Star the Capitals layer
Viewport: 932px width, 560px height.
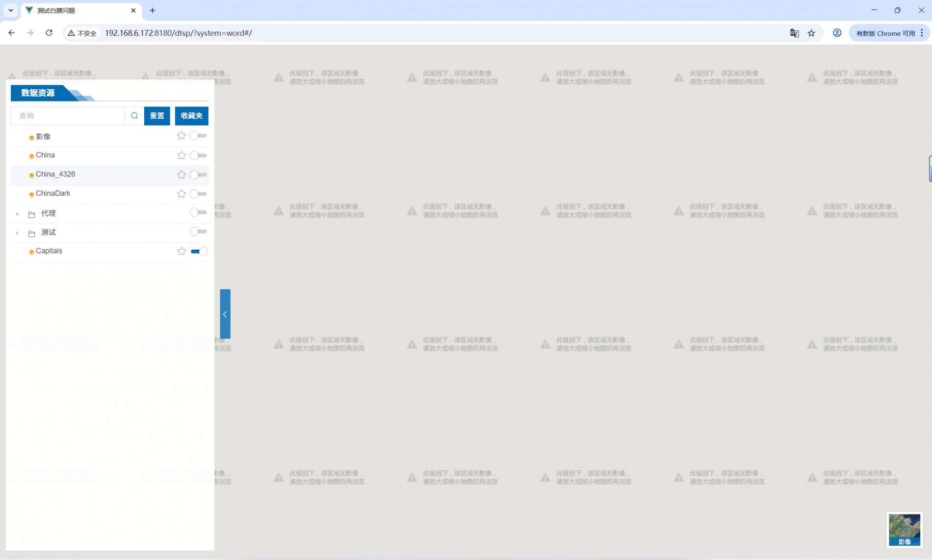pyautogui.click(x=181, y=252)
